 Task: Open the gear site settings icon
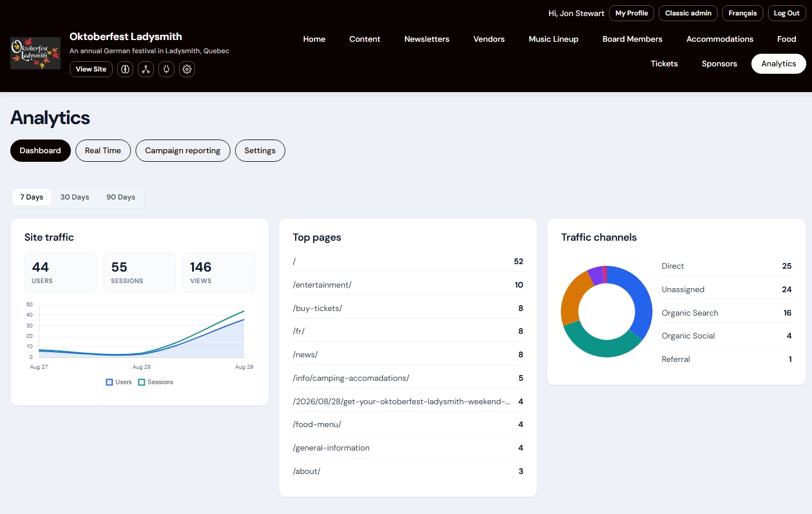[187, 69]
